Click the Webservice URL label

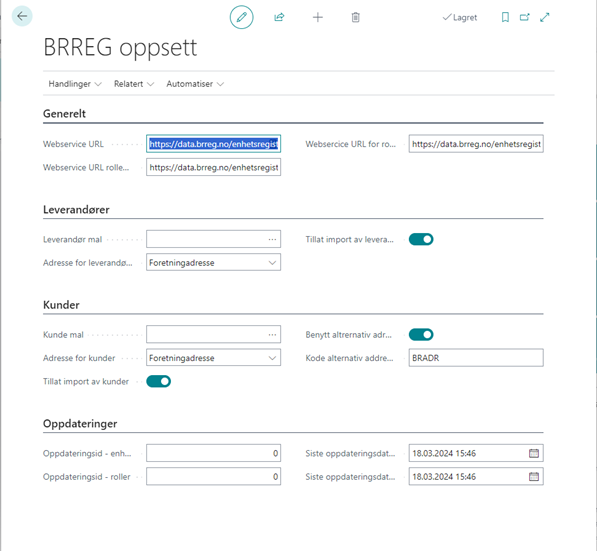[73, 144]
